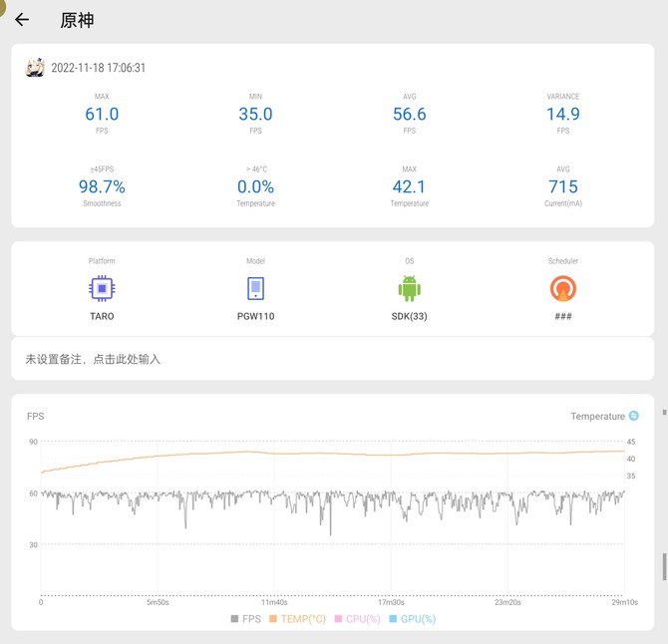The width and height of the screenshot is (668, 644).
Task: Toggle the FPS legend series
Action: click(245, 619)
